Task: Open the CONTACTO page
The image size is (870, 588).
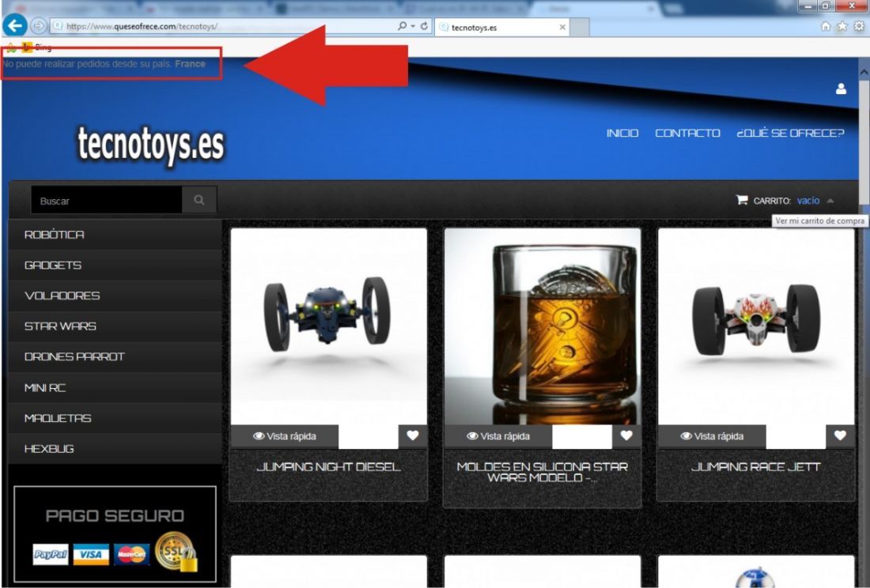Action: 687,133
